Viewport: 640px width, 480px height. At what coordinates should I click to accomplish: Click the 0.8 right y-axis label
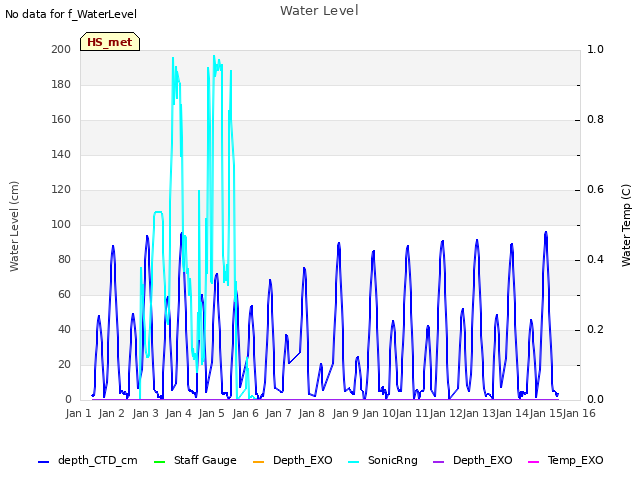coord(596,120)
